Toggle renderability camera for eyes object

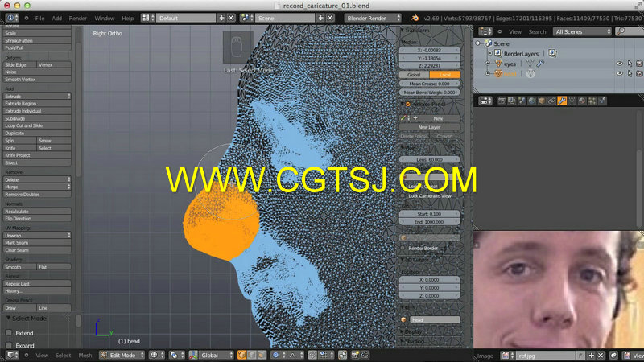(639, 64)
